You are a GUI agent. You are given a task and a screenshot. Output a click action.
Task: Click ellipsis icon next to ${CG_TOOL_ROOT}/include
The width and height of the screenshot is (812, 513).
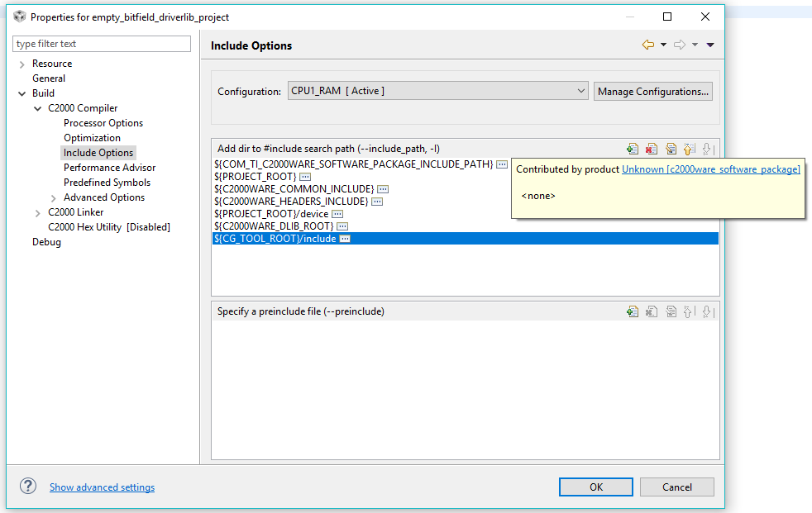coord(345,239)
